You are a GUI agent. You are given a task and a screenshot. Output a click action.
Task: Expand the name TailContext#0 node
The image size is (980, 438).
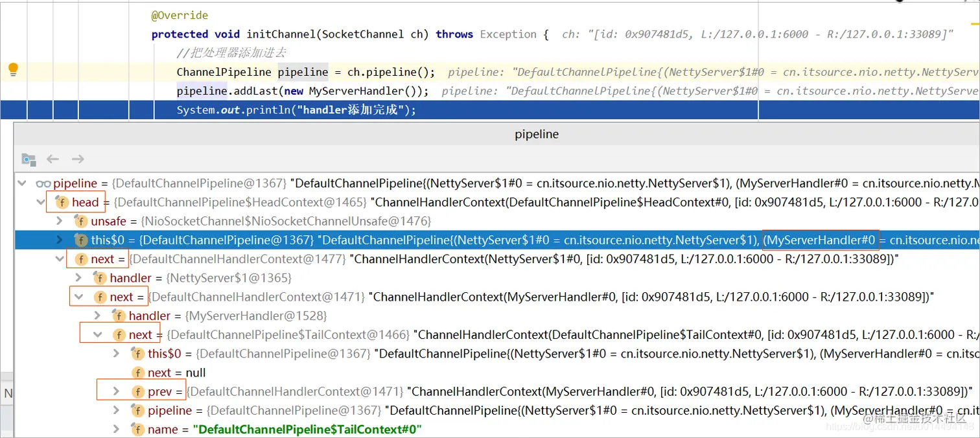click(x=117, y=429)
